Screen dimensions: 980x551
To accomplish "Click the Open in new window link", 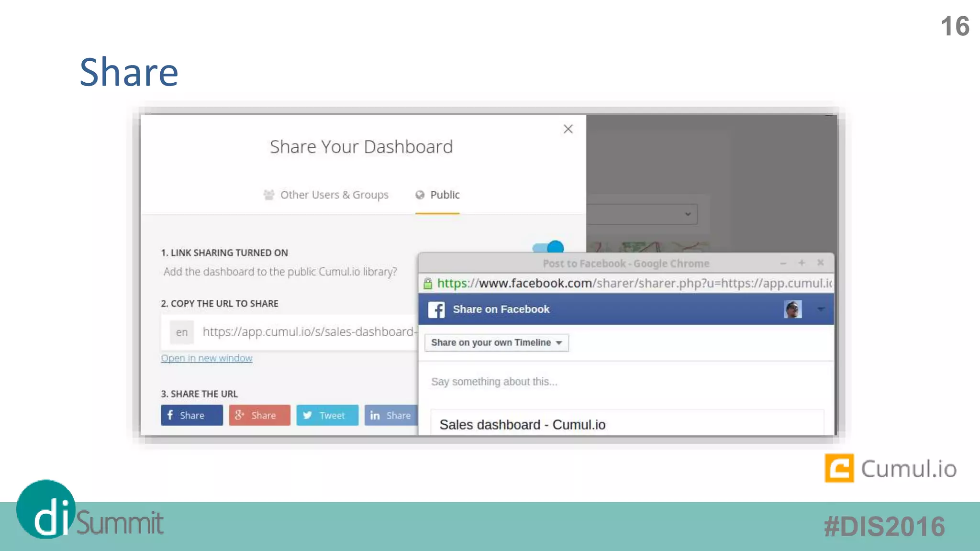I will tap(206, 358).
